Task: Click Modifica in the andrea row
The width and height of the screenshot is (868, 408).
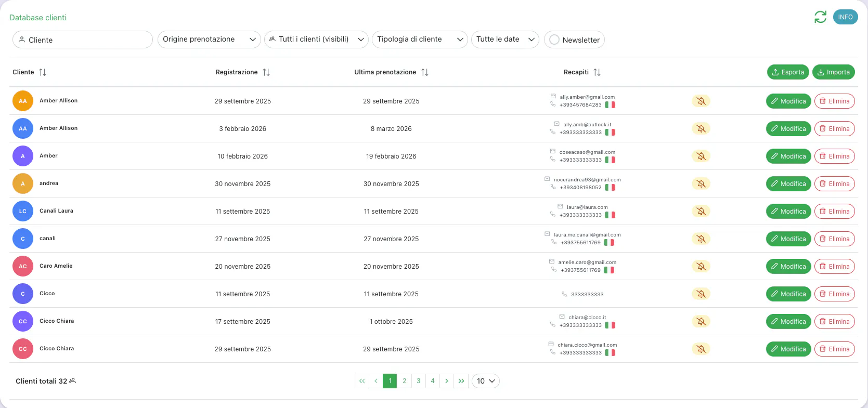Action: [x=788, y=183]
